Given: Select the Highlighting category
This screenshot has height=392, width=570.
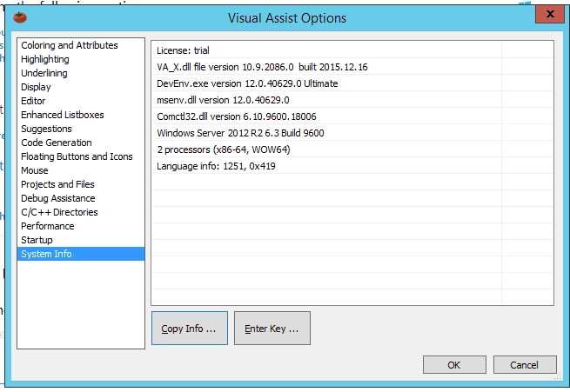Looking at the screenshot, I should 81,59.
